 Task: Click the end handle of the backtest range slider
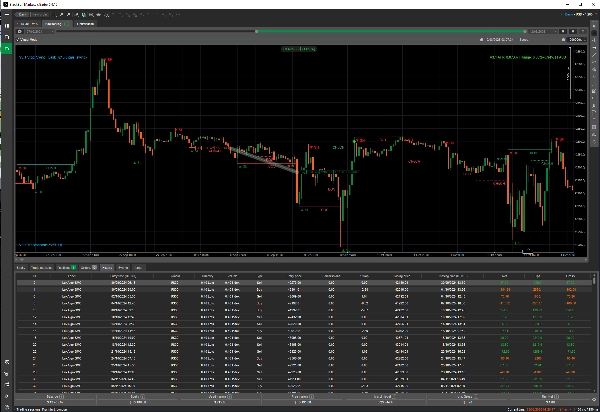[525, 31]
